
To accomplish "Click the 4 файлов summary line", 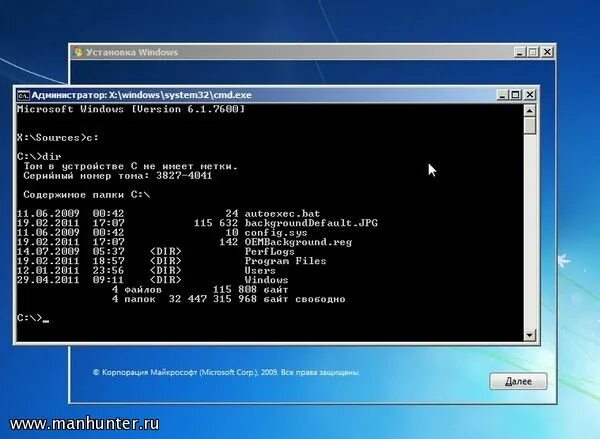I will [x=200, y=289].
